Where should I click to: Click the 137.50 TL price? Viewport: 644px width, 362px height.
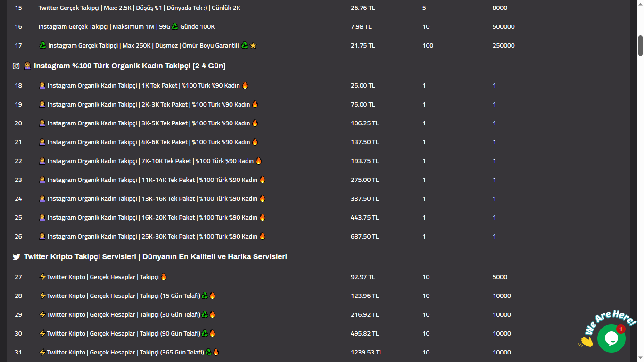365,142
